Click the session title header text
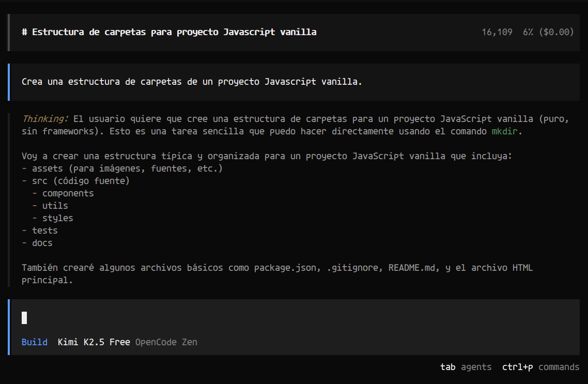The width and height of the screenshot is (588, 384). click(169, 32)
